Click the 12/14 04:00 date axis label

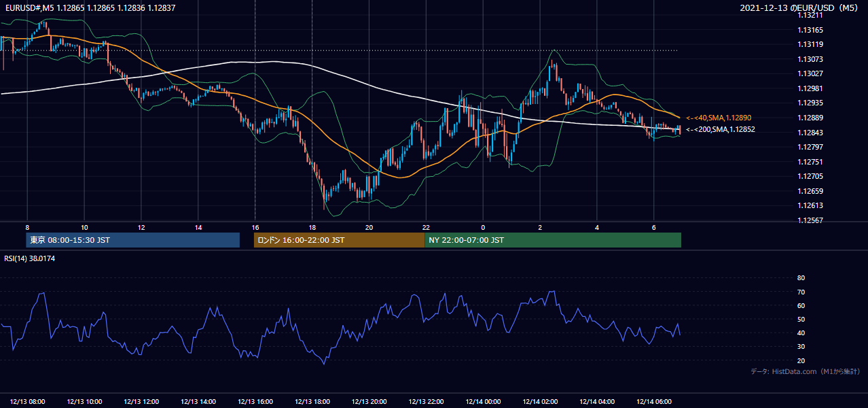tap(597, 402)
